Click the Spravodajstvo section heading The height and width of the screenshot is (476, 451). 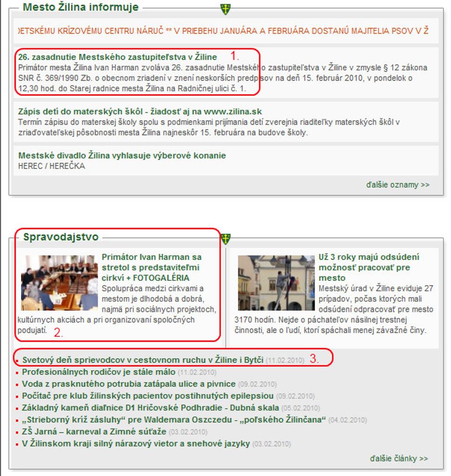(x=61, y=237)
